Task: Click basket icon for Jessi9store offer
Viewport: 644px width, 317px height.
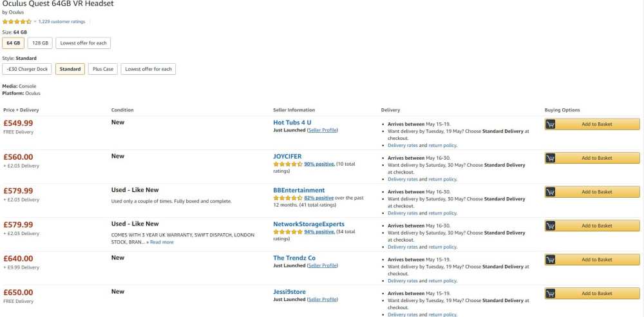Action: [551, 294]
